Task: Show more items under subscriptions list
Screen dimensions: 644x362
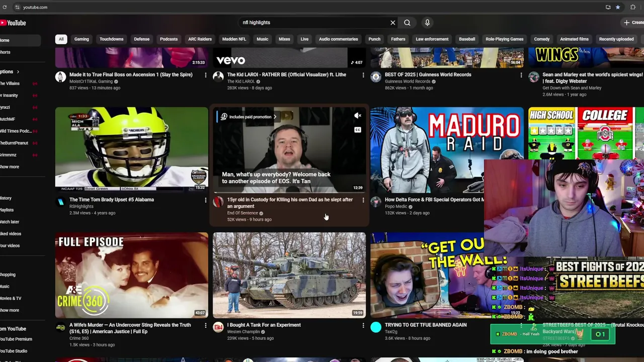Action: [10, 167]
